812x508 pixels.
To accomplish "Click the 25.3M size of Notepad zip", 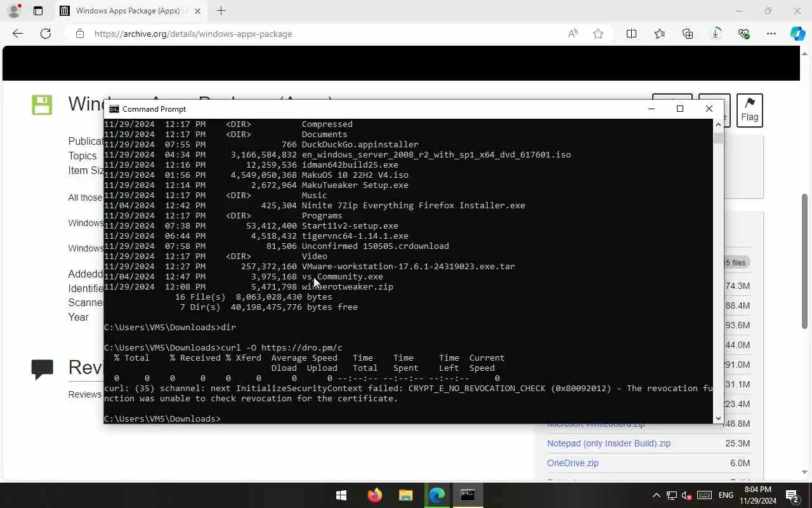I will coord(737,443).
